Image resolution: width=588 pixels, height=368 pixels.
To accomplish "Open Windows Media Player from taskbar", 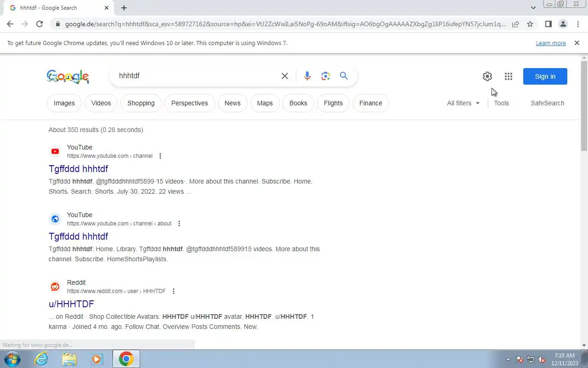I will pyautogui.click(x=97, y=359).
